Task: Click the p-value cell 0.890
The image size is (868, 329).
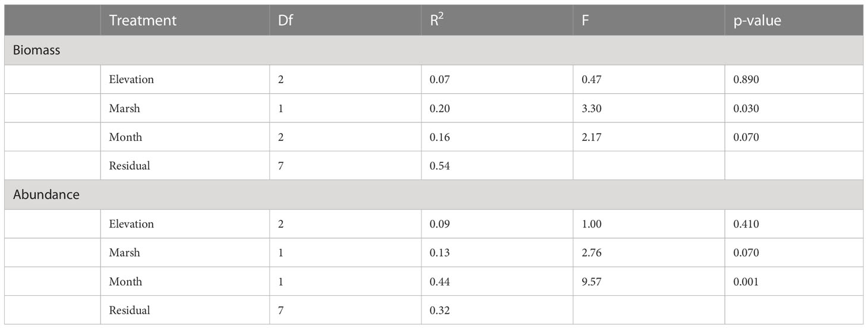Action: [x=746, y=79]
